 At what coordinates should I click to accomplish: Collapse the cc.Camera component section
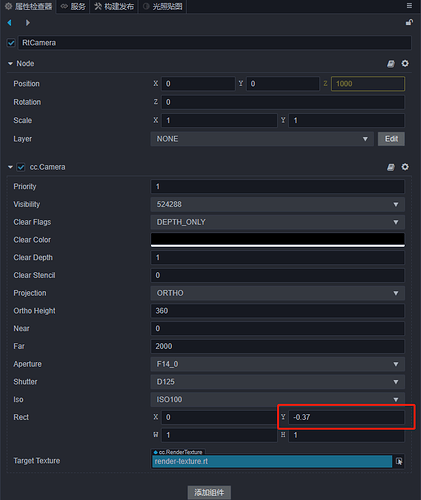(x=10, y=167)
